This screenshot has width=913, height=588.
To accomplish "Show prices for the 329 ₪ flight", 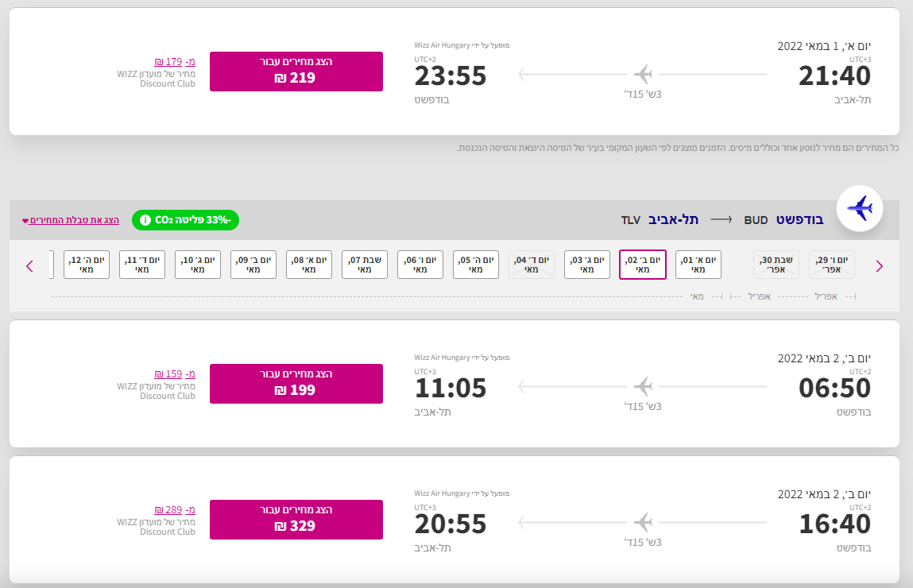I will pyautogui.click(x=296, y=520).
